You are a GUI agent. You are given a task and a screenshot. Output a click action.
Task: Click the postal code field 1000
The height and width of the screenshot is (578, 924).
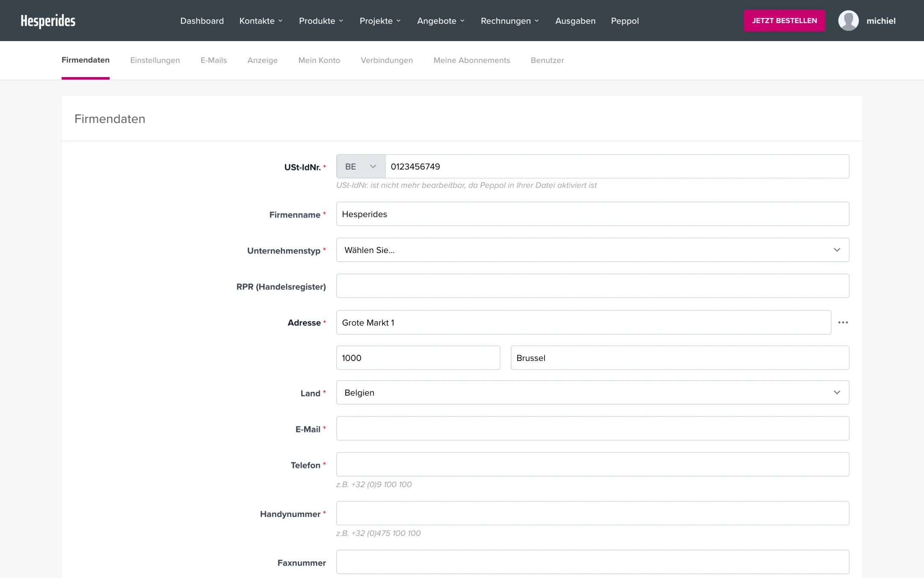(x=418, y=358)
